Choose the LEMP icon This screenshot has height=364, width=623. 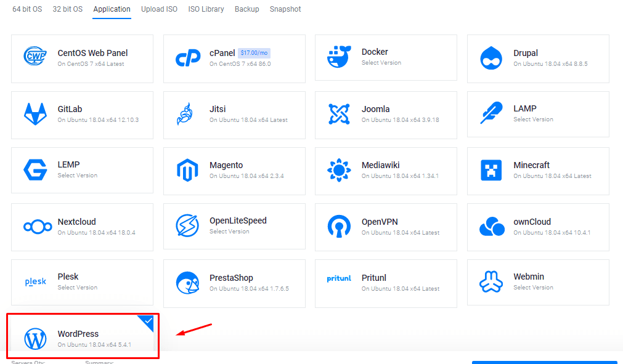35,170
